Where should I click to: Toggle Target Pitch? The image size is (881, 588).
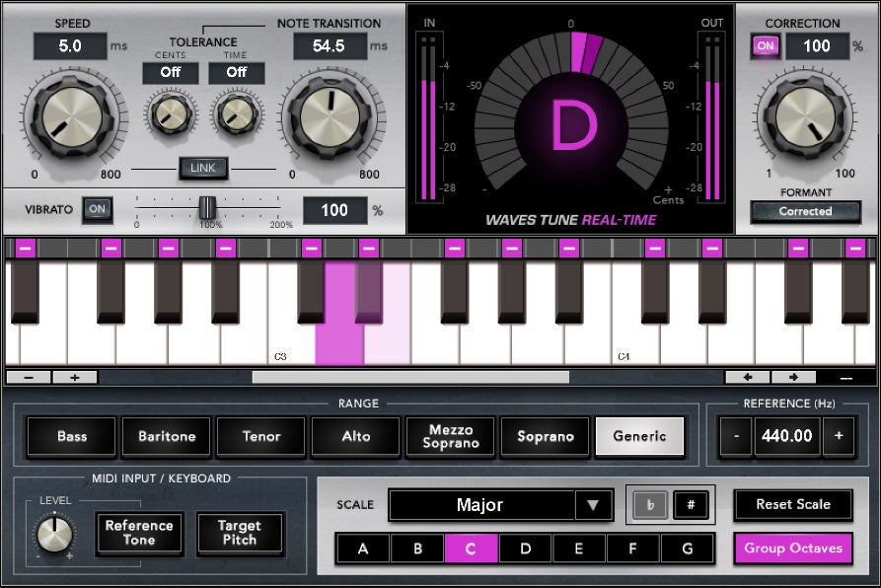(240, 533)
